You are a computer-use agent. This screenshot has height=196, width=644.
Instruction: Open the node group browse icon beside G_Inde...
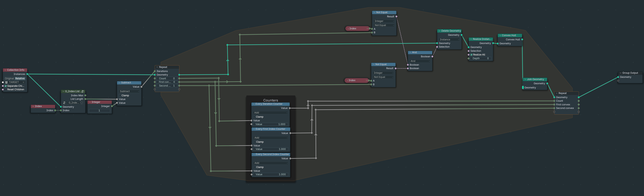tap(65, 103)
